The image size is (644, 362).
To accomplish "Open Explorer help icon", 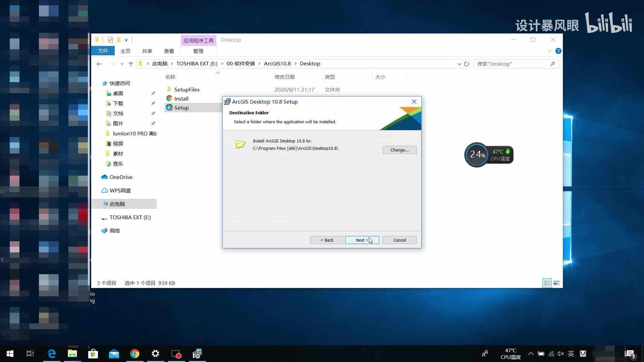I will click(558, 51).
